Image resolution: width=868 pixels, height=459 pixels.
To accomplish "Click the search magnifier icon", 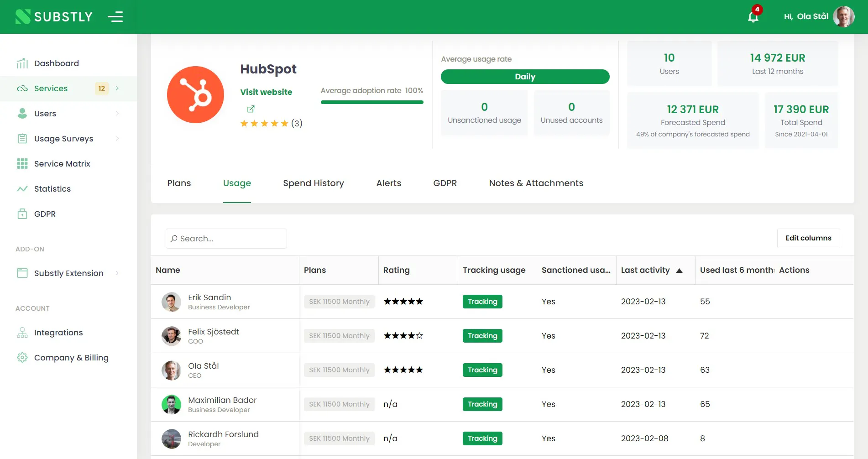I will [174, 239].
